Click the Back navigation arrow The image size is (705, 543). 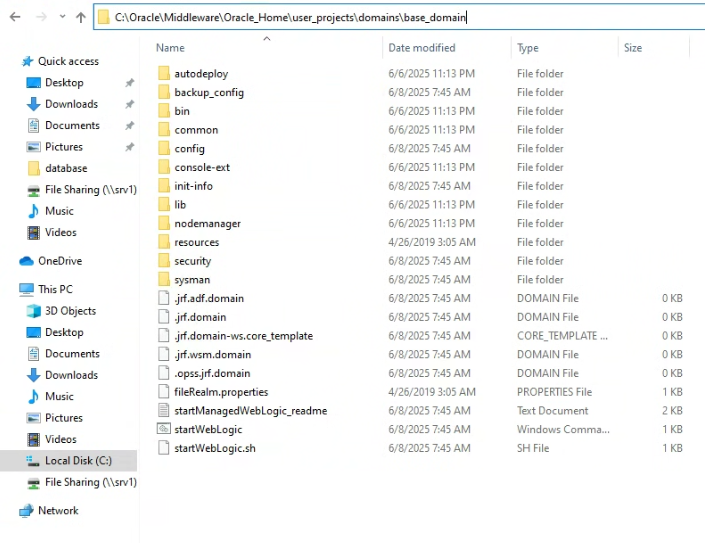click(x=15, y=17)
